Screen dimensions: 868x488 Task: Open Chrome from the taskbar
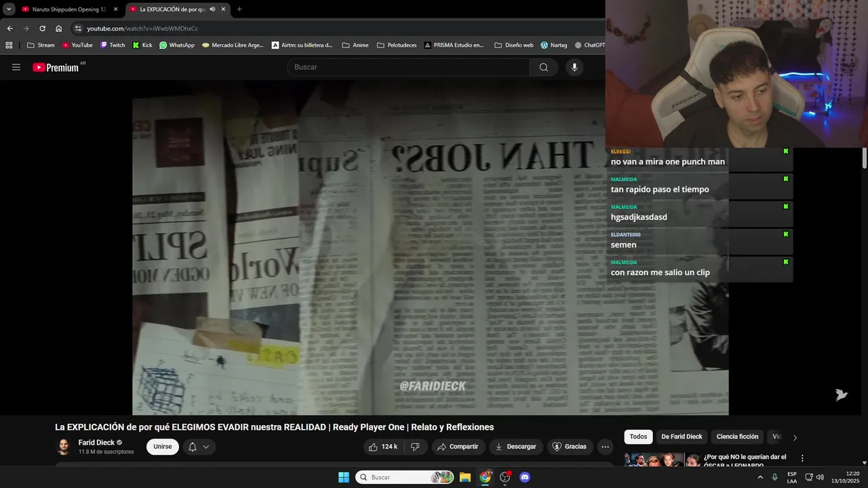coord(486,477)
